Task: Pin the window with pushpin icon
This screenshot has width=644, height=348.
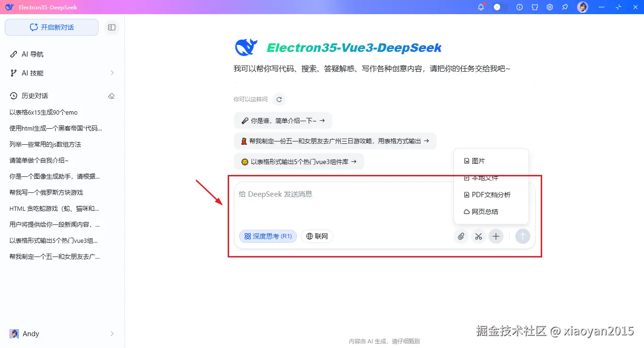Action: 565,7
